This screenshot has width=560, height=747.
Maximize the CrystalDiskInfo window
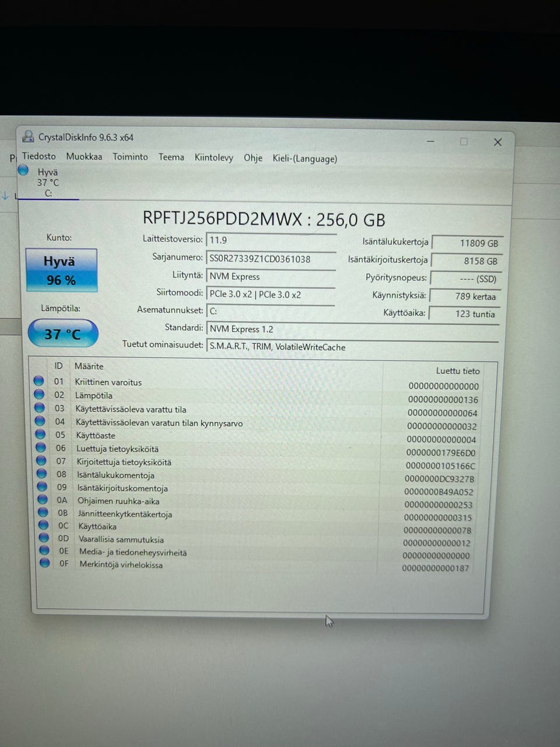point(464,141)
